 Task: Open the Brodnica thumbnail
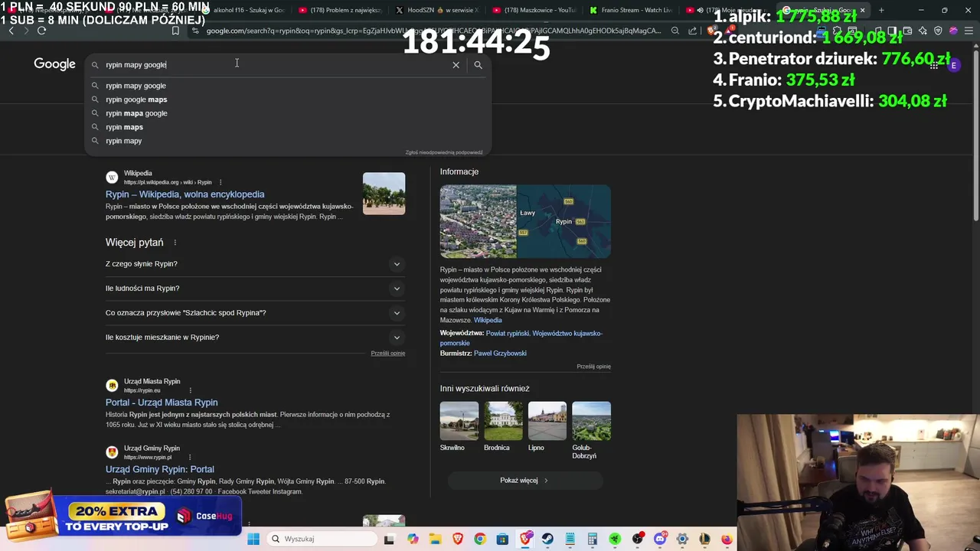tap(503, 421)
